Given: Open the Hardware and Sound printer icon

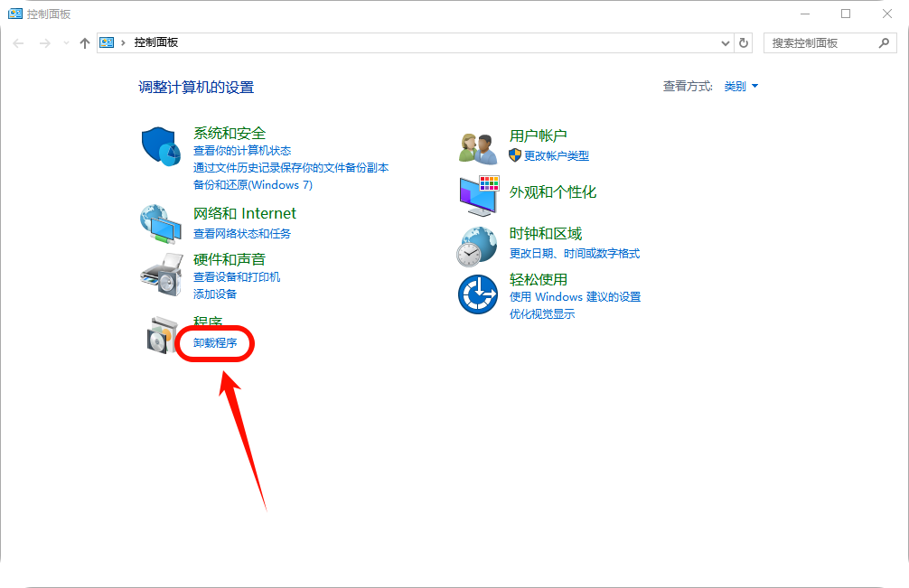Looking at the screenshot, I should (x=162, y=275).
